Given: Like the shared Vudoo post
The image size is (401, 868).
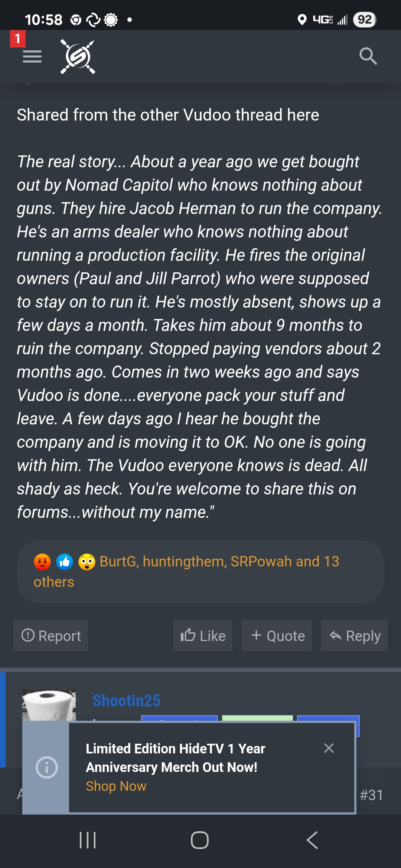Looking at the screenshot, I should point(203,636).
